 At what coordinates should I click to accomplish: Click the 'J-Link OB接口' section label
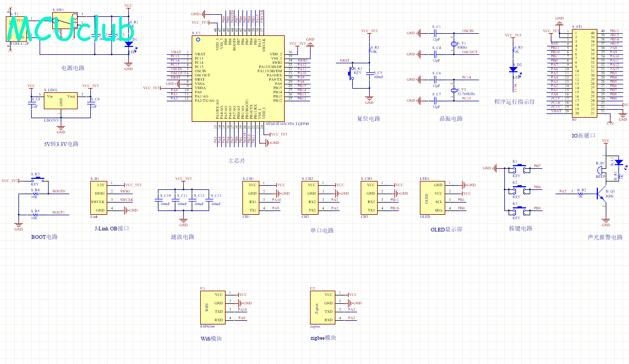click(112, 228)
